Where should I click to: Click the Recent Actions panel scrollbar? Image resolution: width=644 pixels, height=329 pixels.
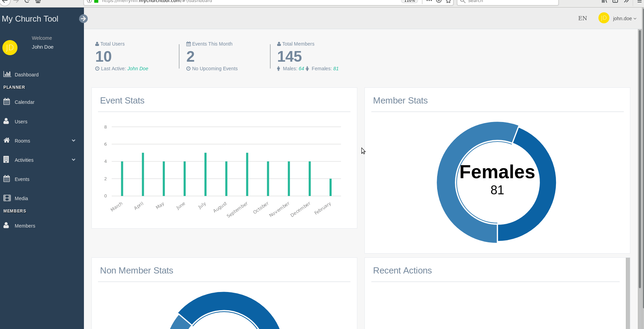pos(628,293)
